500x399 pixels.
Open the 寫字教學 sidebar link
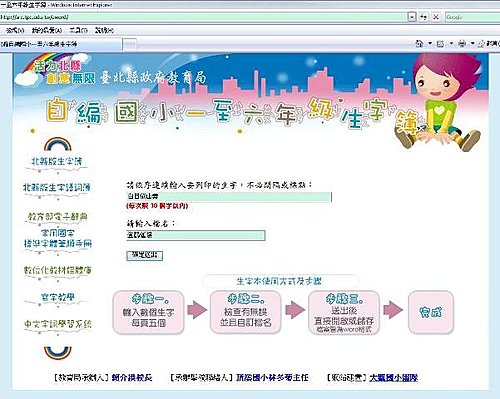coord(58,297)
